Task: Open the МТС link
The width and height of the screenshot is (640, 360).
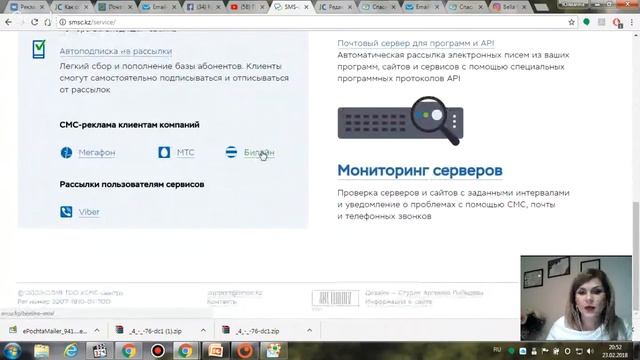Action: pos(185,153)
